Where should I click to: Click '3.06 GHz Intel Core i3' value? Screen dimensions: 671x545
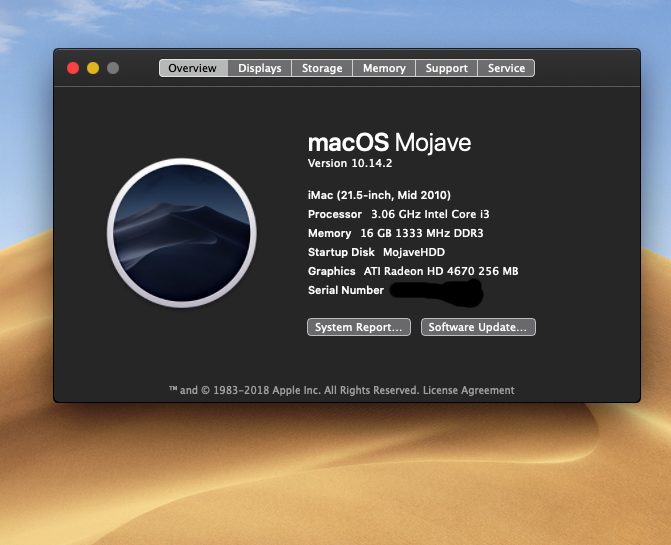pyautogui.click(x=430, y=214)
